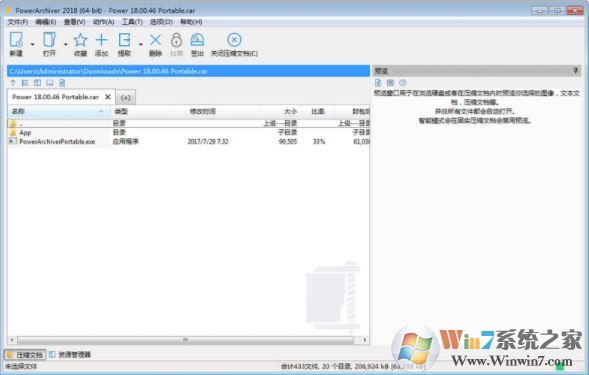Viewport: 589px width, 375px height.
Task: Click the split-pane layout icon below address bar
Action: click(x=37, y=83)
